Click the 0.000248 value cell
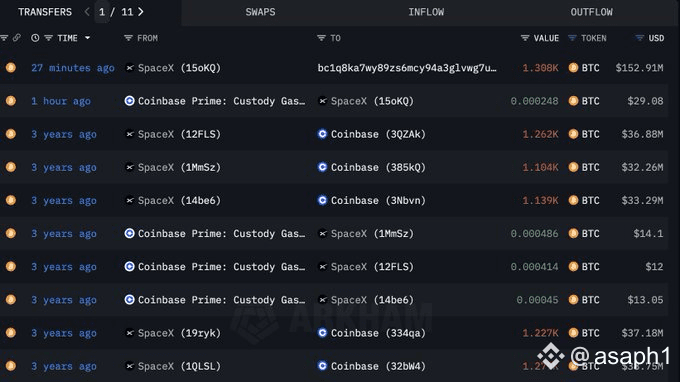The width and height of the screenshot is (680, 382). (x=534, y=101)
